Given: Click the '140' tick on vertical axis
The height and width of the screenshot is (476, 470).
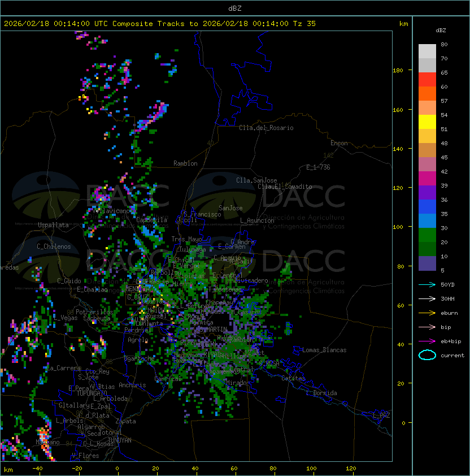Looking at the screenshot, I should point(398,149).
